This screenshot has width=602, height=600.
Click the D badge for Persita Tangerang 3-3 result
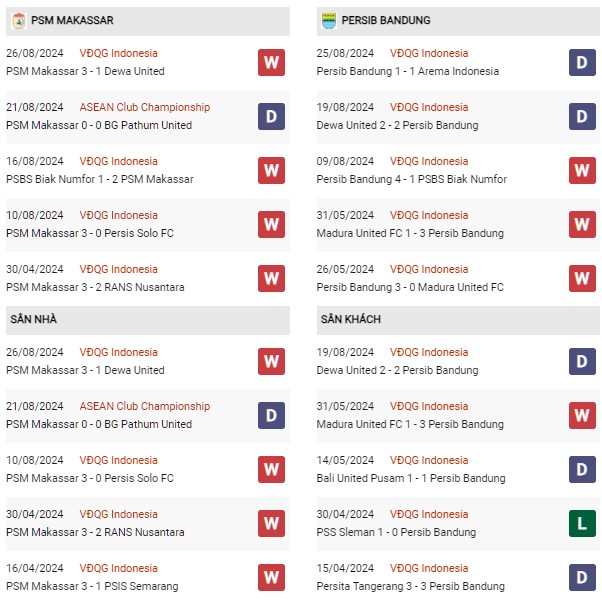click(582, 577)
